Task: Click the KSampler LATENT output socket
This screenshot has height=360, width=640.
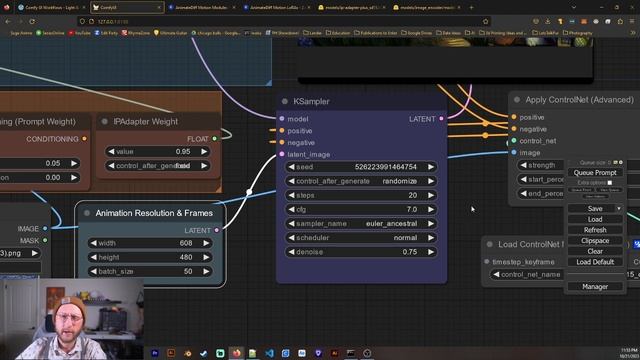Action: point(441,119)
